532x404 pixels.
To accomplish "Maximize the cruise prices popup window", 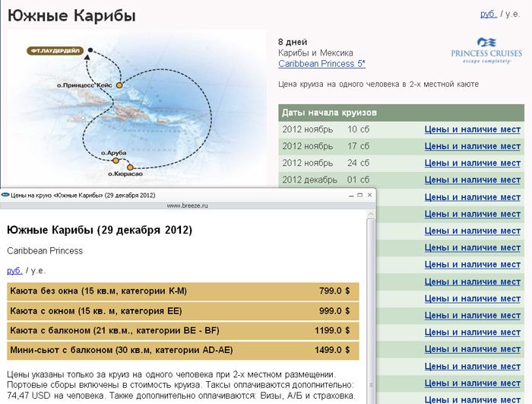I will pos(360,195).
